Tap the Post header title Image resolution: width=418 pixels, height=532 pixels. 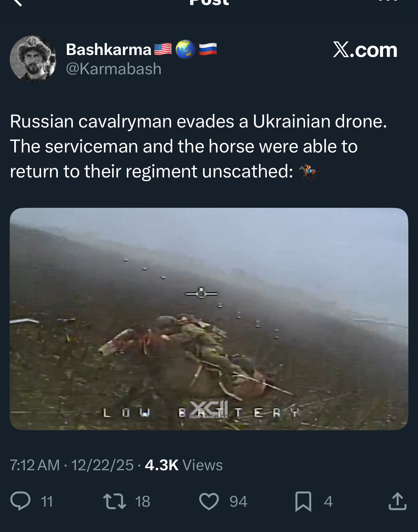coord(209,3)
